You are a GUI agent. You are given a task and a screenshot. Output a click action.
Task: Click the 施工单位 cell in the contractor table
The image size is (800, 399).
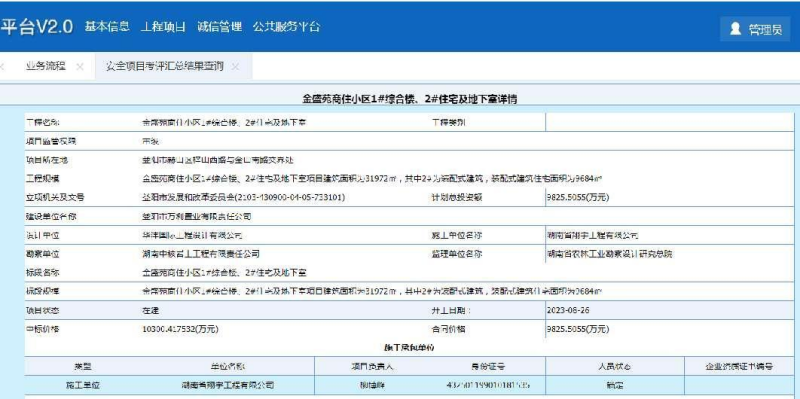click(x=83, y=385)
